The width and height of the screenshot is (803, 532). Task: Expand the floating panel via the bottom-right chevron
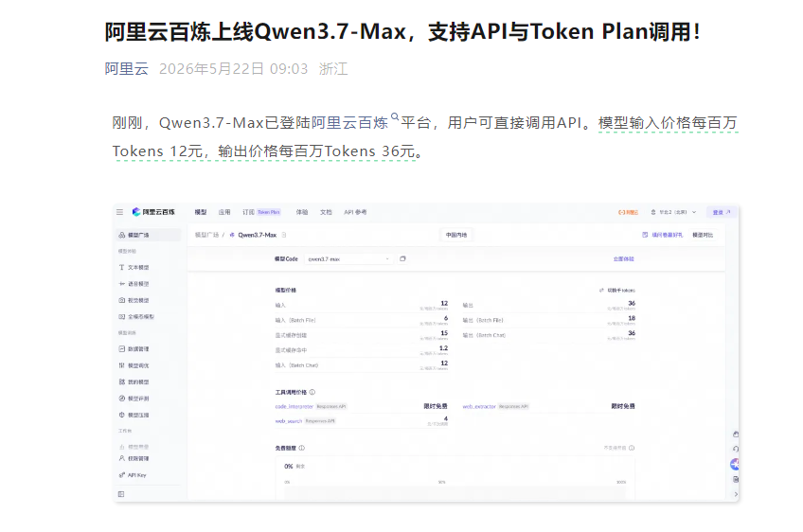pos(736,494)
